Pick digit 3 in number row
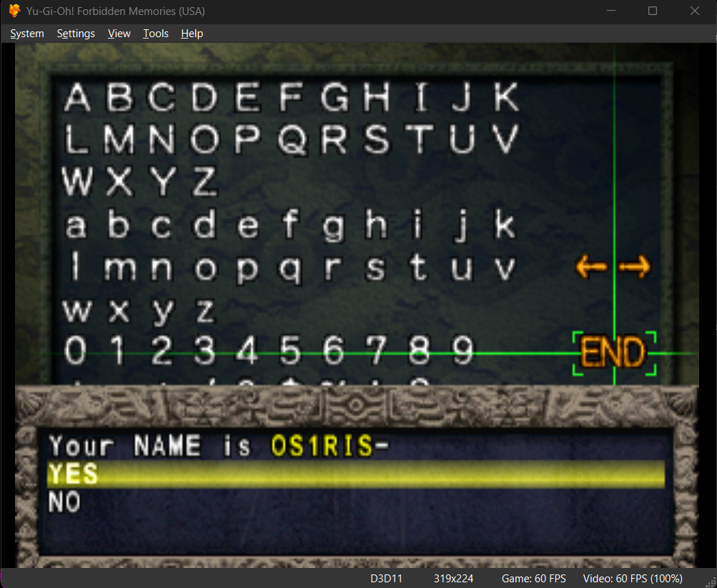This screenshot has width=717, height=588. point(204,350)
